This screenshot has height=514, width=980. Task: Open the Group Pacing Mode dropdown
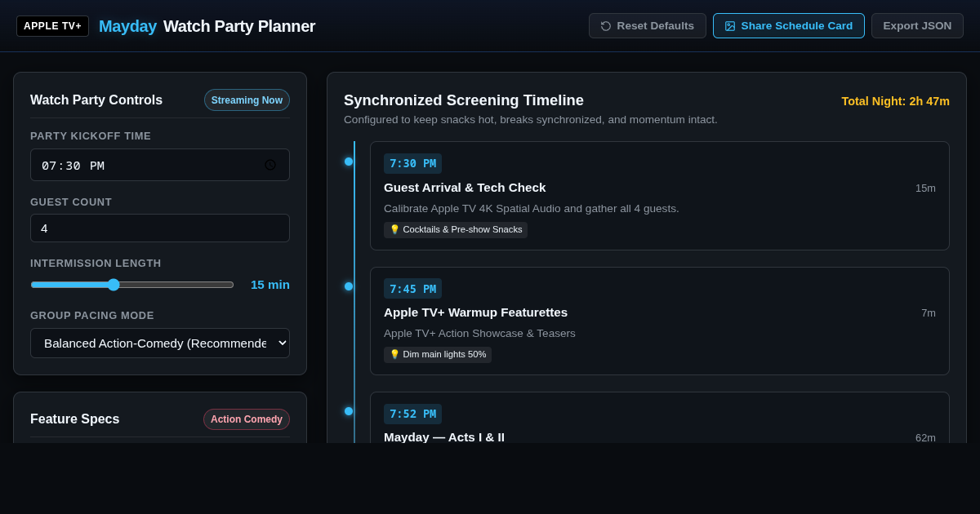(160, 343)
